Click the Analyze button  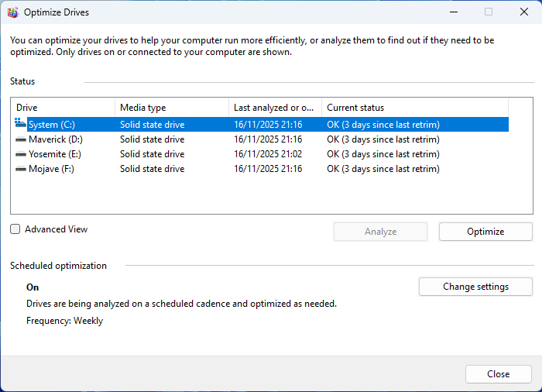(380, 232)
